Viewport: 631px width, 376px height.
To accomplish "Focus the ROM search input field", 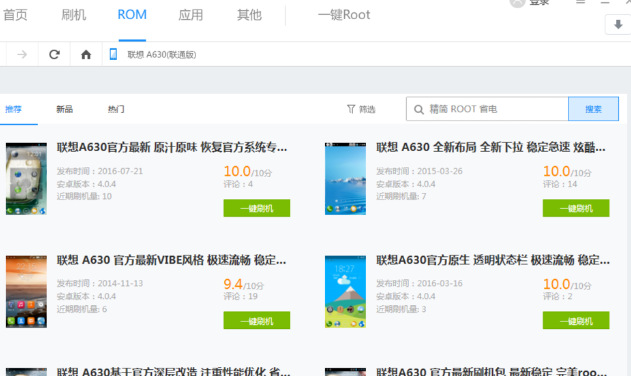I will point(487,109).
